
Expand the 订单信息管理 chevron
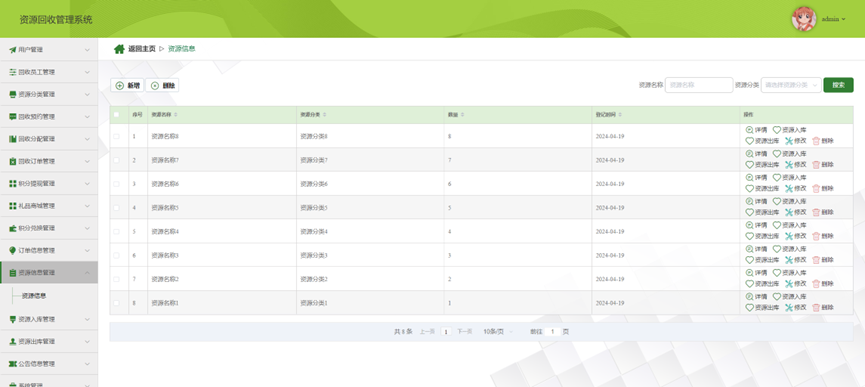click(87, 251)
